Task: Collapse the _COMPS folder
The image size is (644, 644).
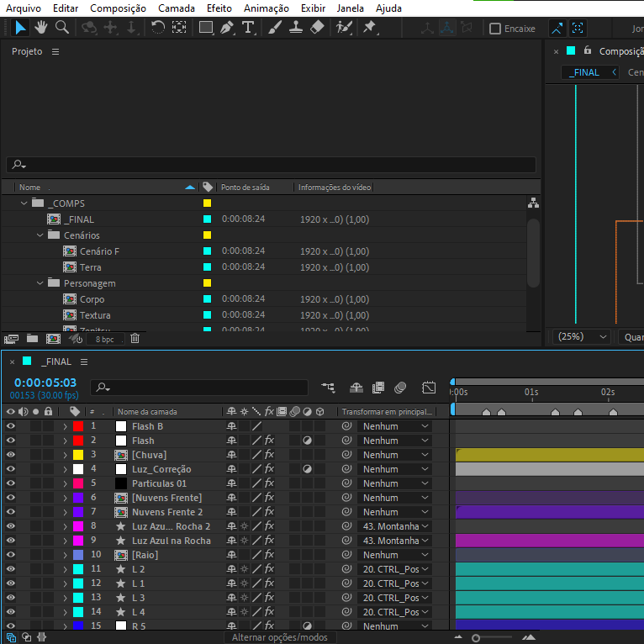Action: [x=24, y=203]
